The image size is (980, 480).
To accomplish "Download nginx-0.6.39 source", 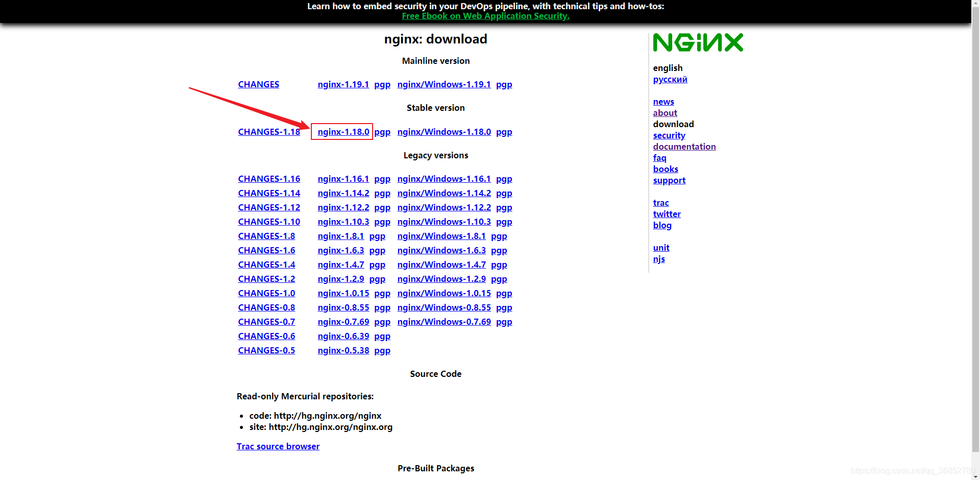I will [343, 336].
